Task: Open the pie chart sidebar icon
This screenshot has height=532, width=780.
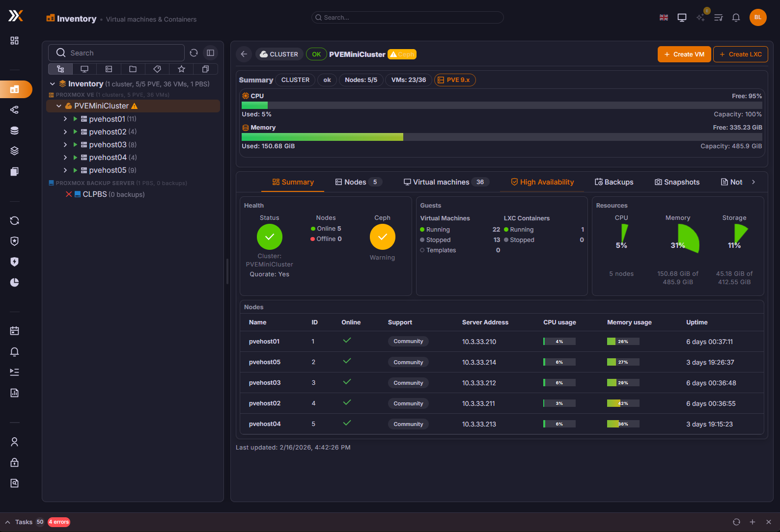Action: pyautogui.click(x=15, y=282)
